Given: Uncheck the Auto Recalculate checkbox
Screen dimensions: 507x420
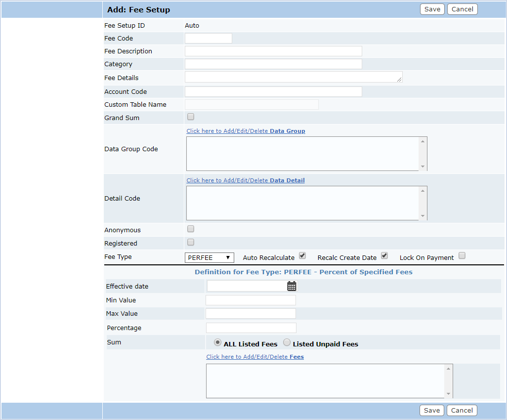Looking at the screenshot, I should pos(302,256).
